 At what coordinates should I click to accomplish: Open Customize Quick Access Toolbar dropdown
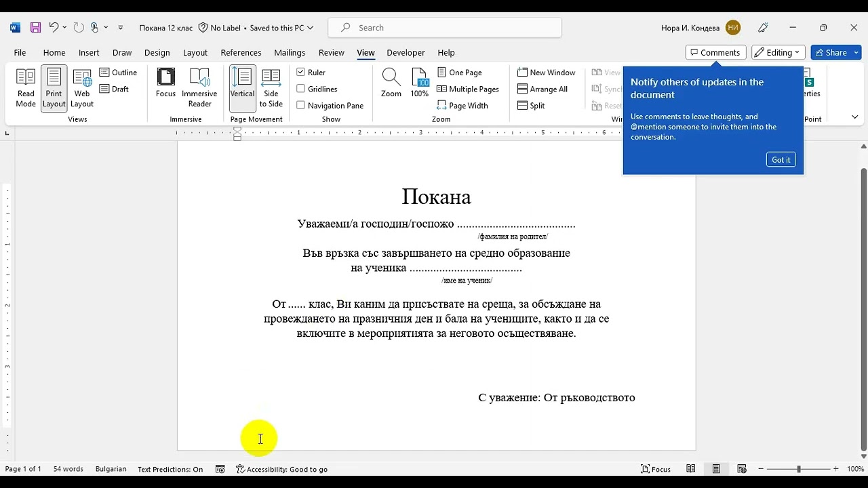(121, 28)
